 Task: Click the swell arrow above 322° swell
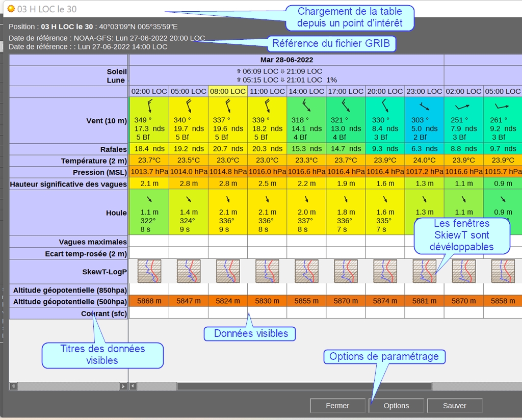149,199
